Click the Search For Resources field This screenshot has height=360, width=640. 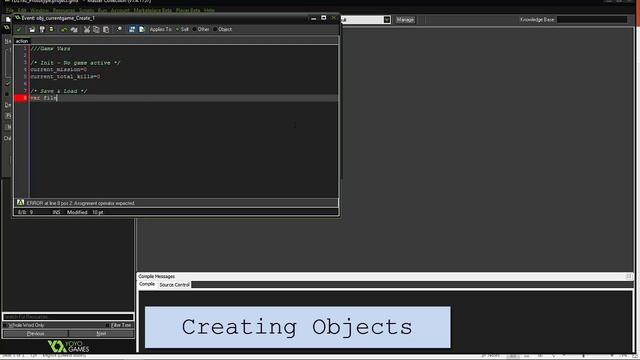68,317
